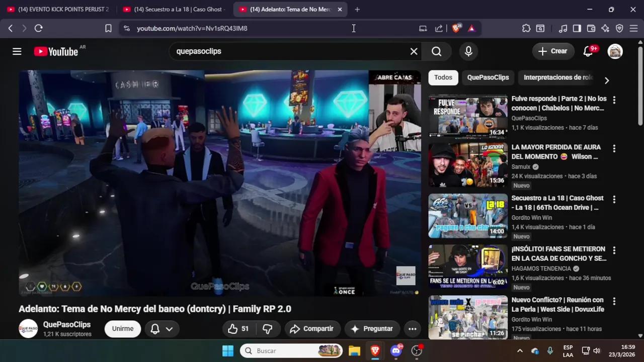Image resolution: width=644 pixels, height=362 pixels.
Task: Close the Adelanto: Tema de No Mercy tab
Action: [340, 10]
